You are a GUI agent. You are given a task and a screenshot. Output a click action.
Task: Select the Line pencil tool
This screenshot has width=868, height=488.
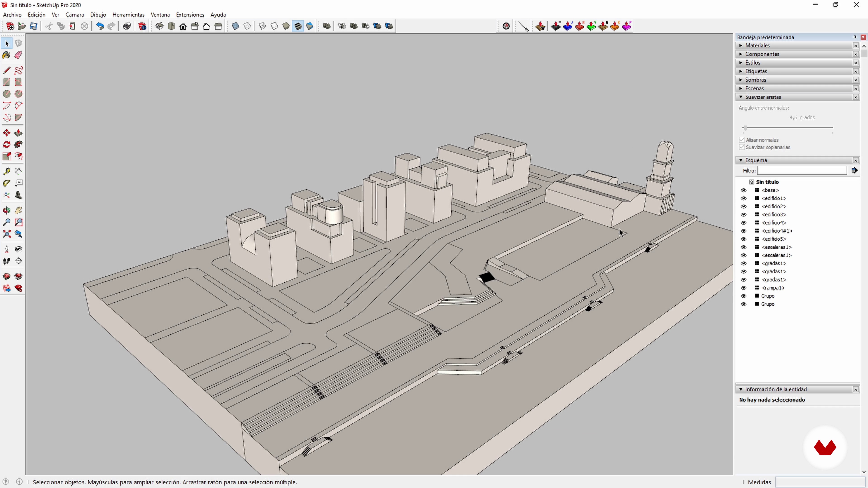tap(6, 70)
